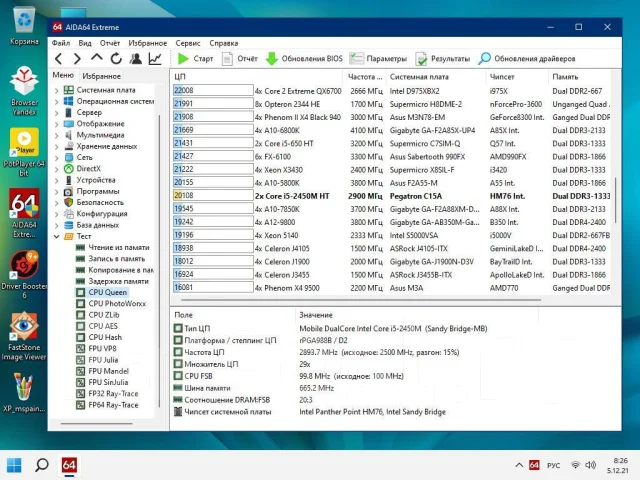
Task: Select the CPU PhotoWorxx test
Action: [117, 304]
